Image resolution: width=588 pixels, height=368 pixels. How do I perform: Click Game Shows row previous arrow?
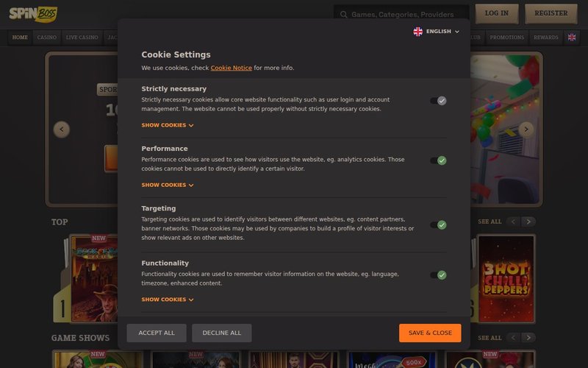pyautogui.click(x=513, y=338)
